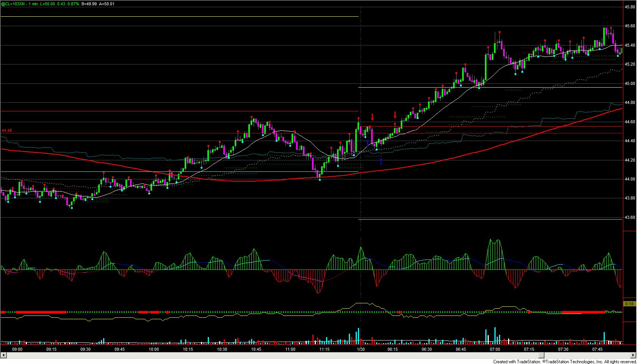
Task: Click the 45.00 price axis label
Action: pyautogui.click(x=630, y=84)
